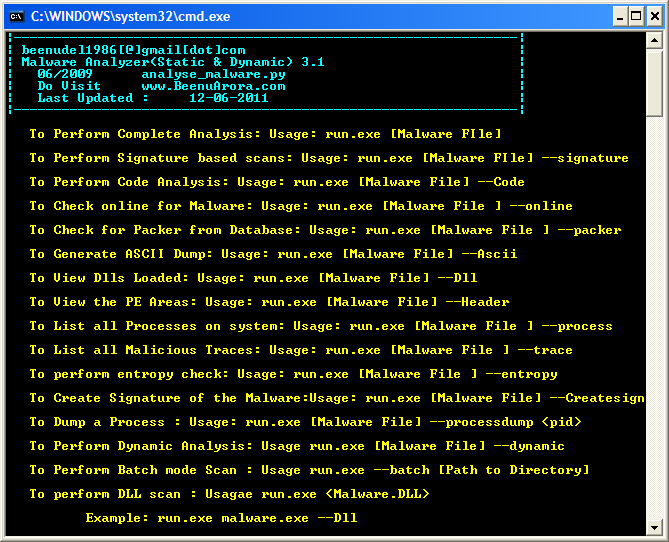Click 'To List all Processes on system:' text
This screenshot has width=669, height=542.
click(157, 326)
